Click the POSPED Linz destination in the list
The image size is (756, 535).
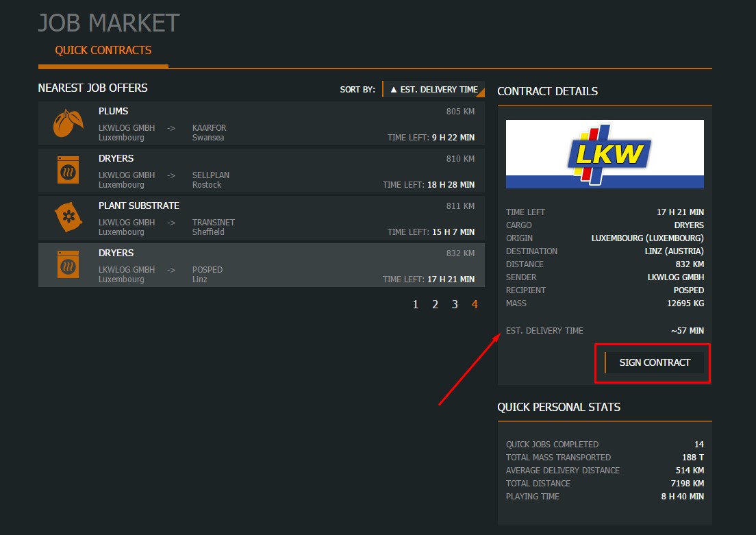coord(207,275)
